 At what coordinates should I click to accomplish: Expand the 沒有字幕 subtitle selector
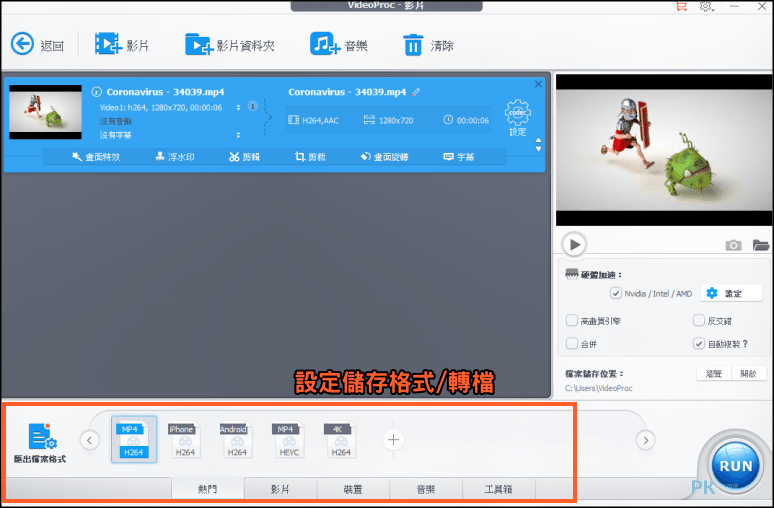click(x=238, y=135)
